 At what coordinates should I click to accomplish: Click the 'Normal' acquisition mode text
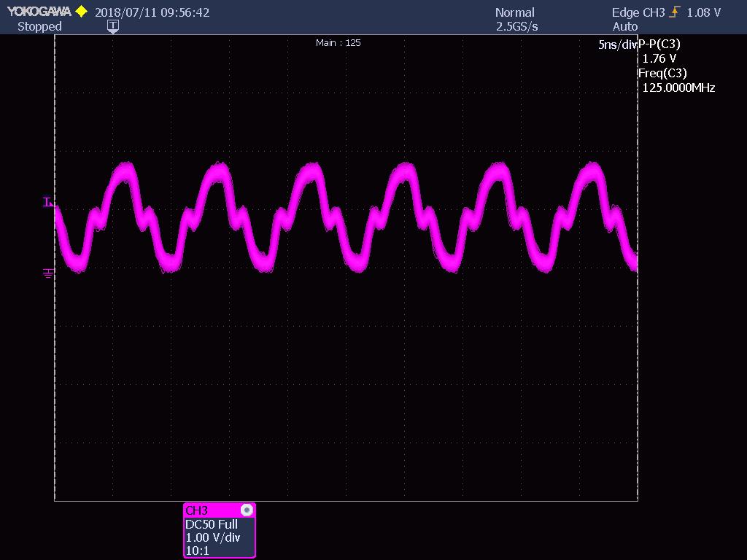pyautogui.click(x=514, y=12)
